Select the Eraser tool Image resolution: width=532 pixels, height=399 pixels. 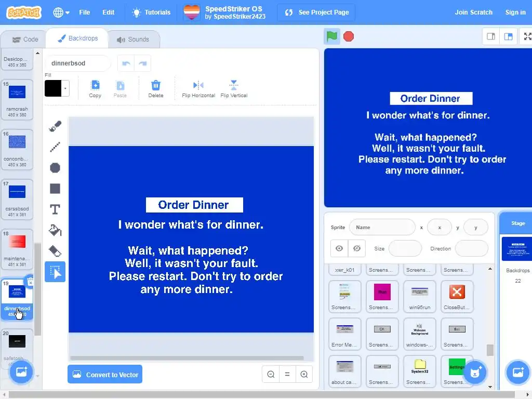point(55,251)
